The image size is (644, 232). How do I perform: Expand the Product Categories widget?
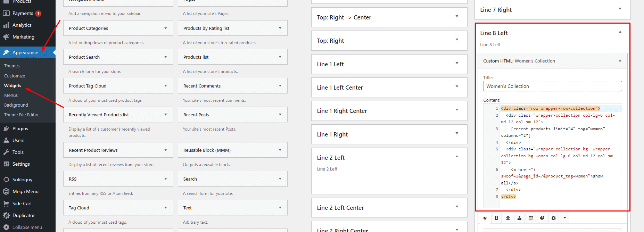click(x=166, y=28)
